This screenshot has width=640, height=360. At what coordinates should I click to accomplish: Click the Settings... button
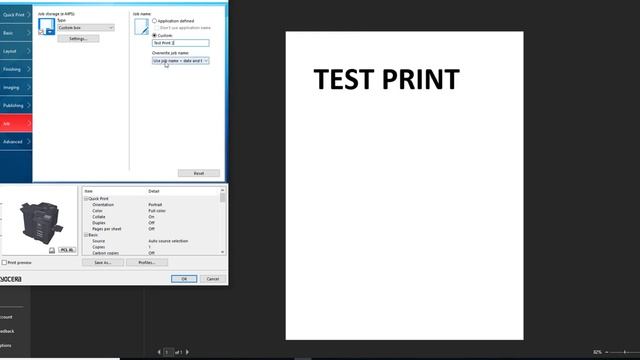click(x=78, y=38)
